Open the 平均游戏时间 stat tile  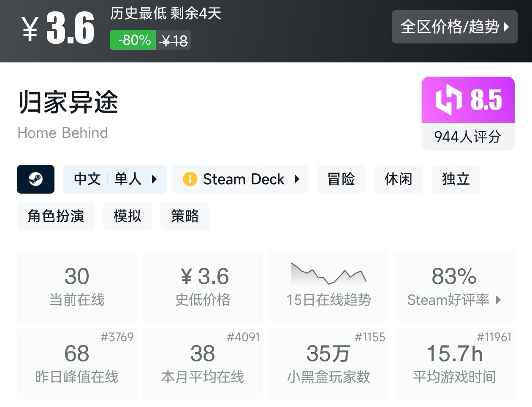click(454, 363)
